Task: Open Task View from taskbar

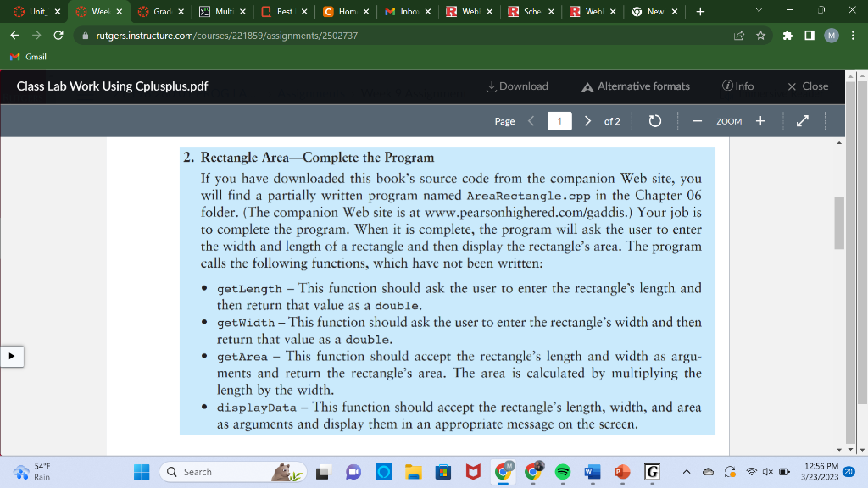Action: 323,472
